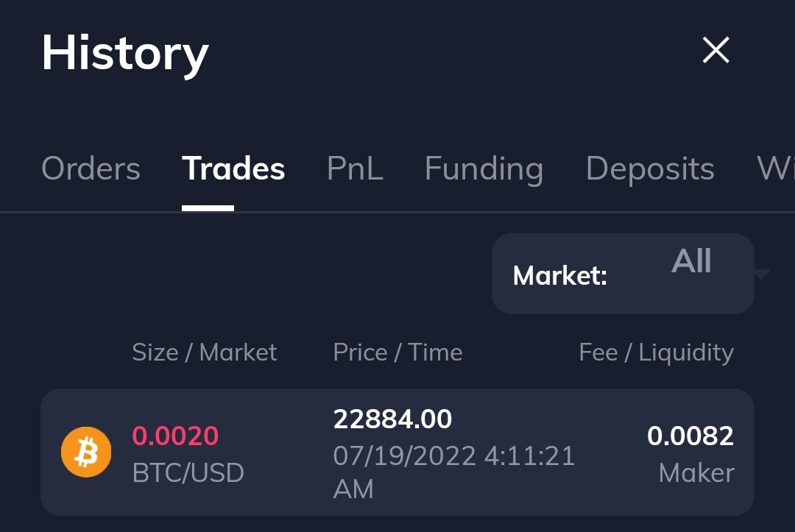Select the Trades tab

[x=233, y=169]
